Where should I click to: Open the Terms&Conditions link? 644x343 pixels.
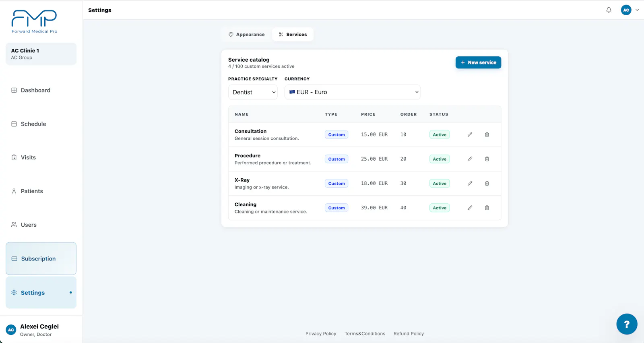coord(365,334)
